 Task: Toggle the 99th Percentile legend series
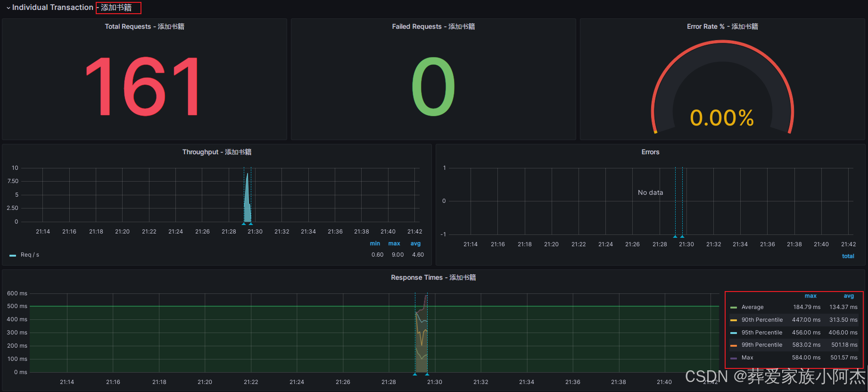pos(762,345)
